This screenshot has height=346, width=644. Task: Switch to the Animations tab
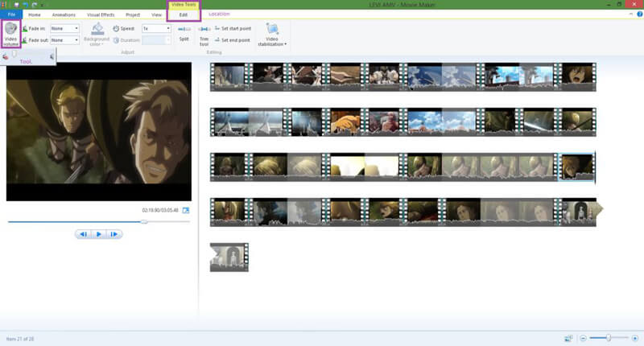pos(64,14)
